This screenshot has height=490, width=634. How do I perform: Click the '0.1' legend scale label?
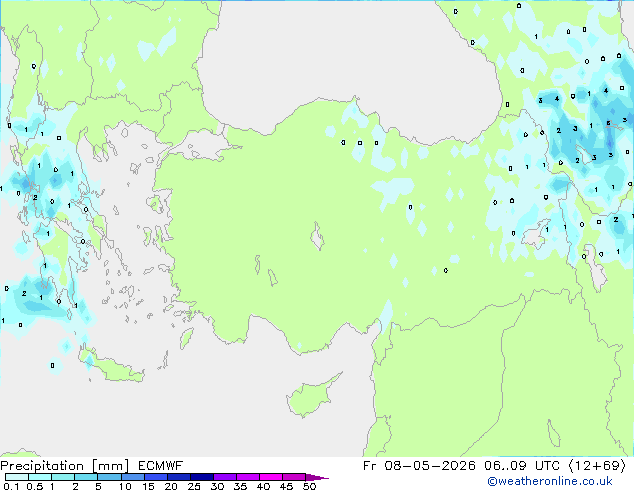[x=11, y=486]
